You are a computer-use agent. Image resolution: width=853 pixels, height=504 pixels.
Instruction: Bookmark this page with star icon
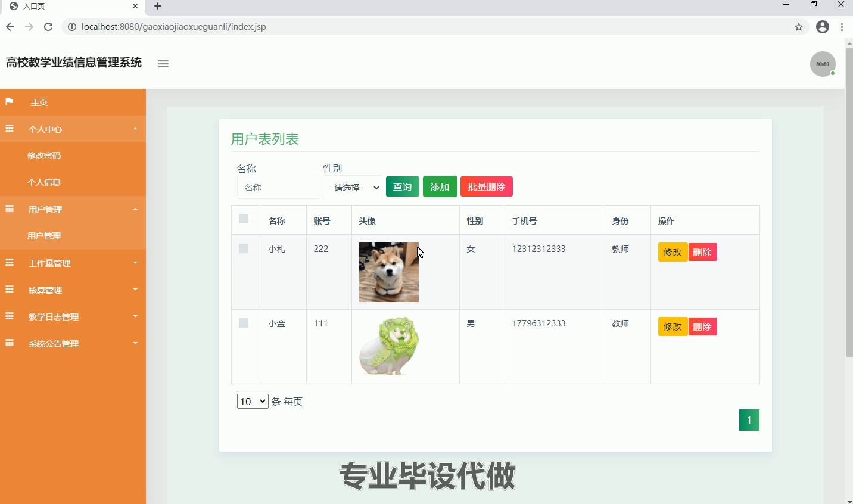[x=799, y=27]
